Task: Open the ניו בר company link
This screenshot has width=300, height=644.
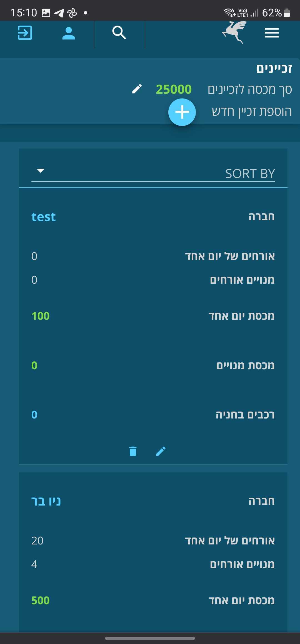Action: 46,501
